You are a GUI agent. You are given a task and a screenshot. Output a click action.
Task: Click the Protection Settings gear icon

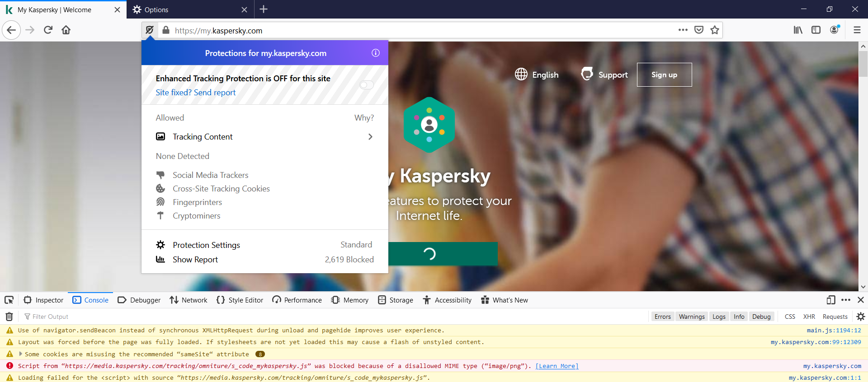point(160,245)
